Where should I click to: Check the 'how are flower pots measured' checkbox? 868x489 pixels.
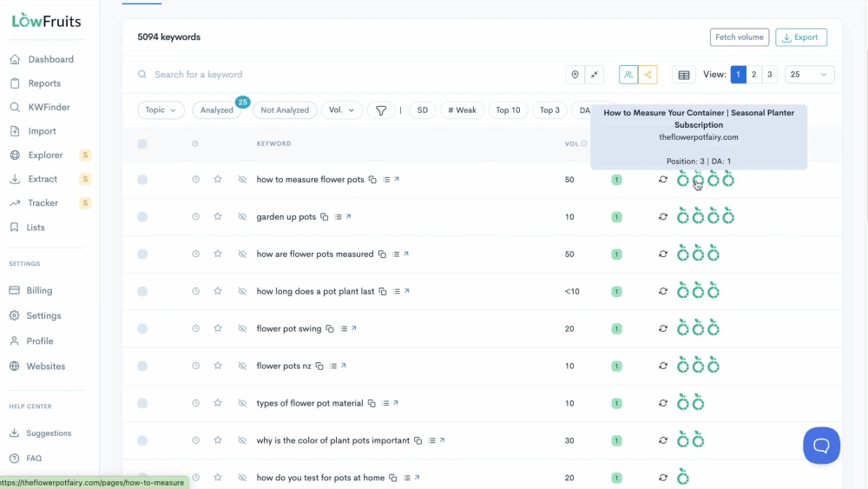[x=142, y=254]
